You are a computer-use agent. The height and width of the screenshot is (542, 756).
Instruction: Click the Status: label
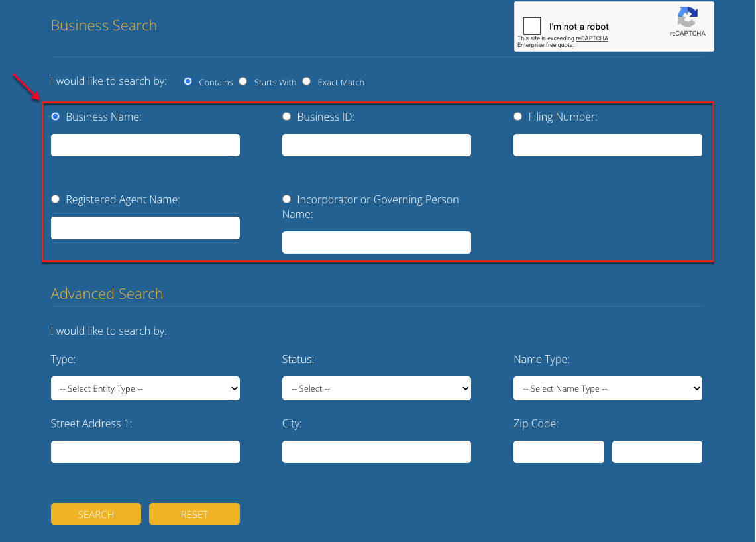click(298, 359)
